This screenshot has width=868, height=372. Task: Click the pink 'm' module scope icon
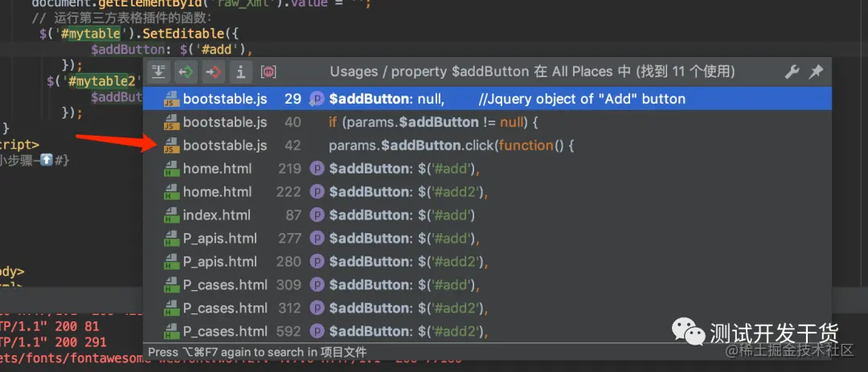(268, 72)
